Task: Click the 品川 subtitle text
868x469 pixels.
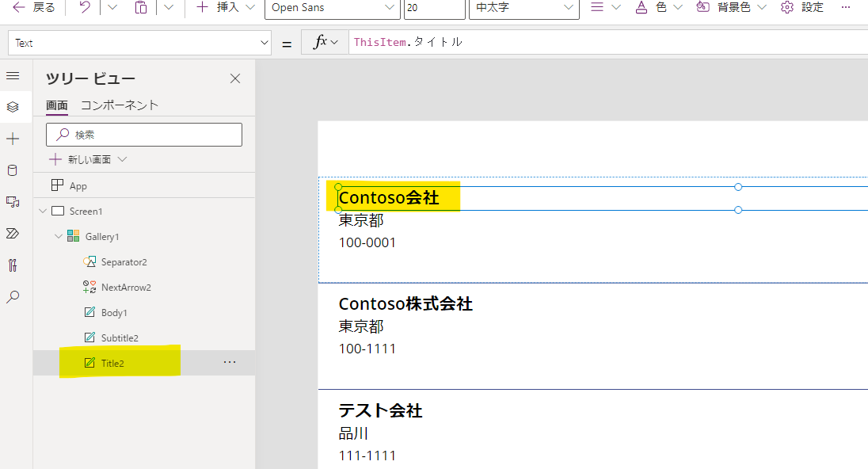Action: (354, 433)
